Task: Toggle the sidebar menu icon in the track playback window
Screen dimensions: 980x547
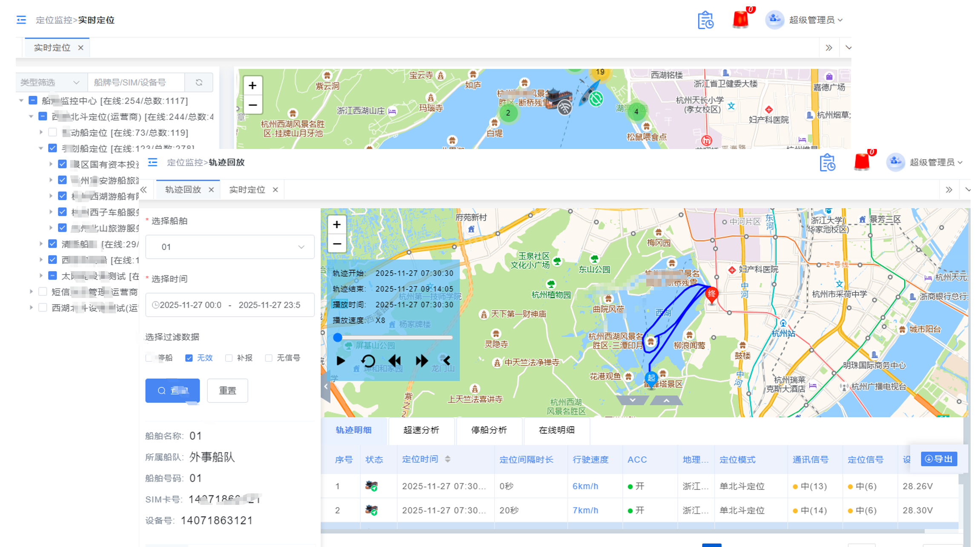Action: pos(152,162)
